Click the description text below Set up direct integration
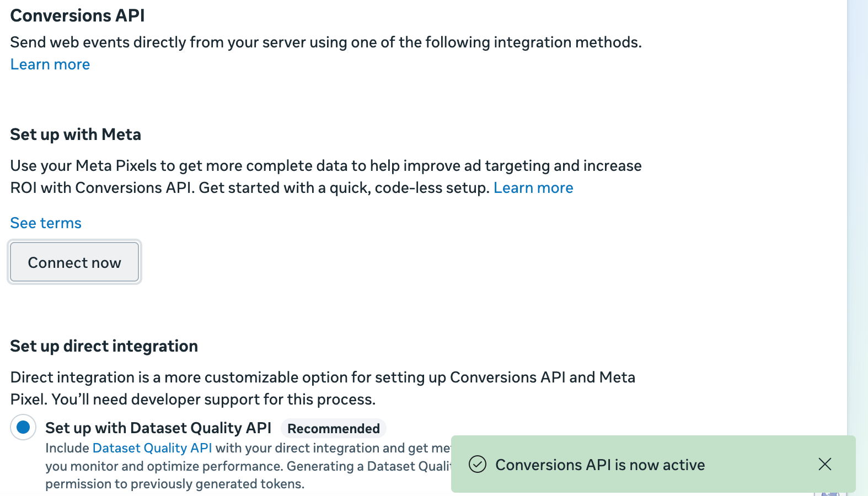Screen dimensions: 868x496 [x=323, y=388]
